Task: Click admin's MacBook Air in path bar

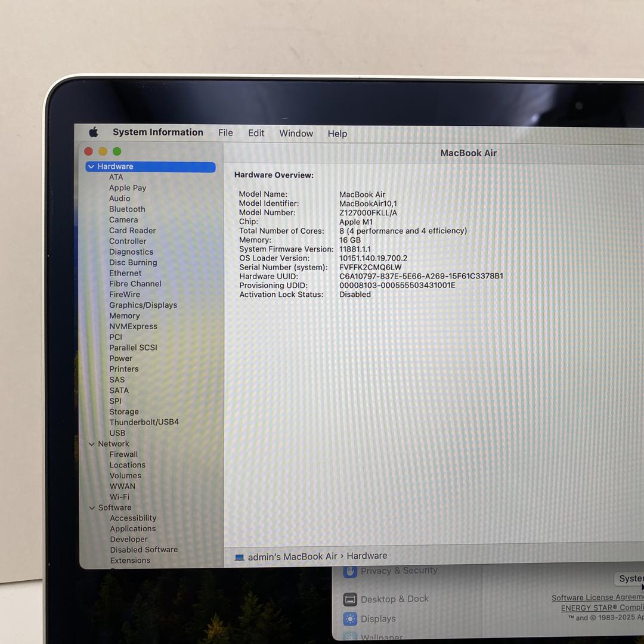Action: [x=292, y=556]
